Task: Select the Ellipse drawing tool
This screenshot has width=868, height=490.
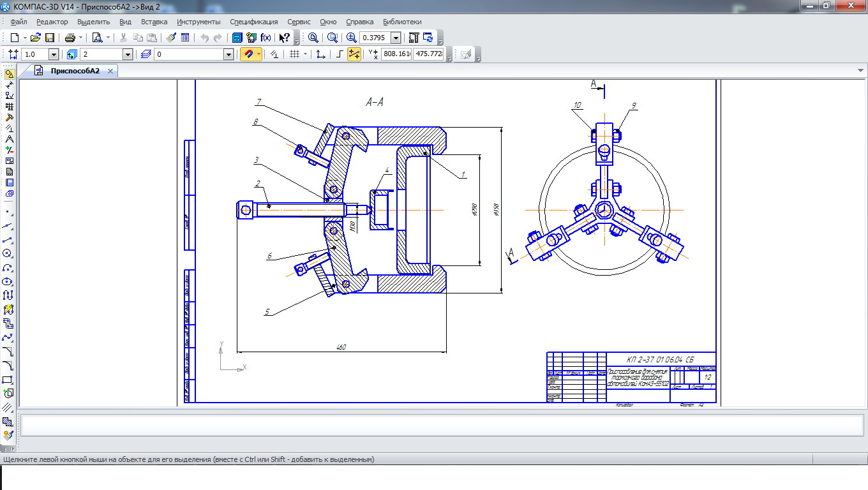Action: coord(8,281)
